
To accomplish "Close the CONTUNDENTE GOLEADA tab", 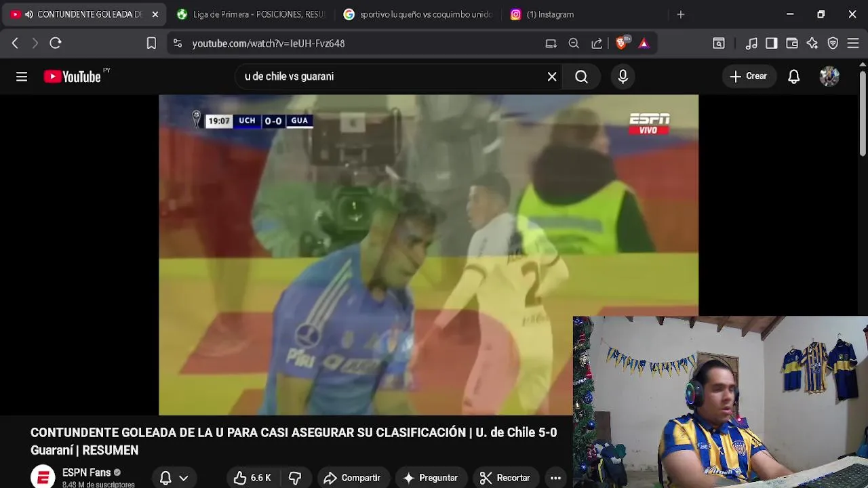I will click(155, 14).
